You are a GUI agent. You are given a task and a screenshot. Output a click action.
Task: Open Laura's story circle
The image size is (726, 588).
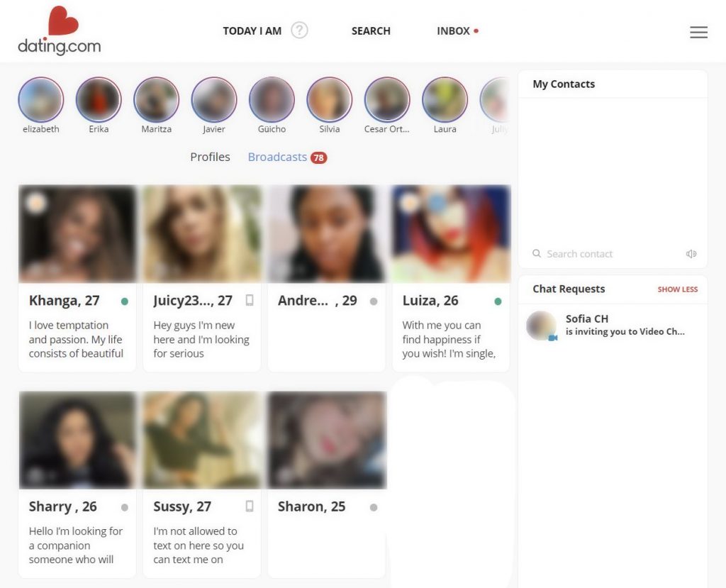pos(445,99)
